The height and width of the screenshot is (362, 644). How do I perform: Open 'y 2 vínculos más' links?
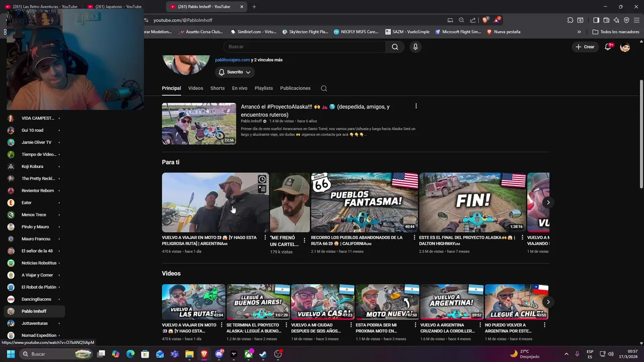(x=267, y=60)
